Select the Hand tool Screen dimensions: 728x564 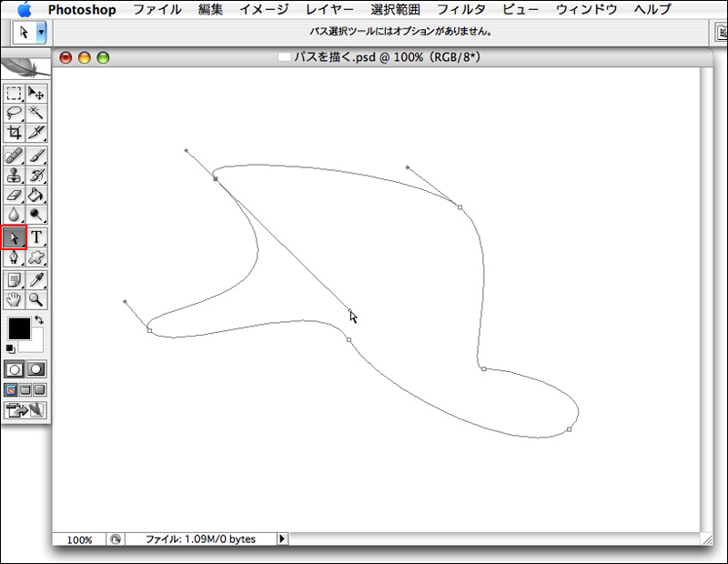pos(14,299)
